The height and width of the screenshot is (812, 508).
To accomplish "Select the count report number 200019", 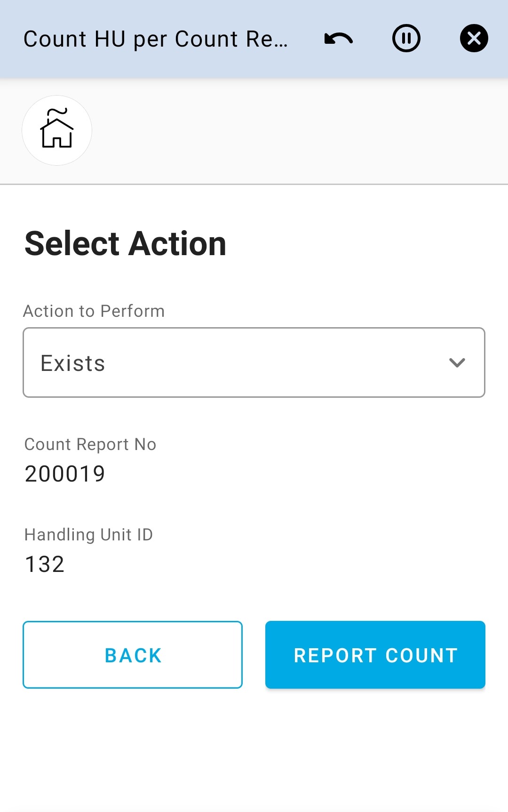I will [x=65, y=474].
